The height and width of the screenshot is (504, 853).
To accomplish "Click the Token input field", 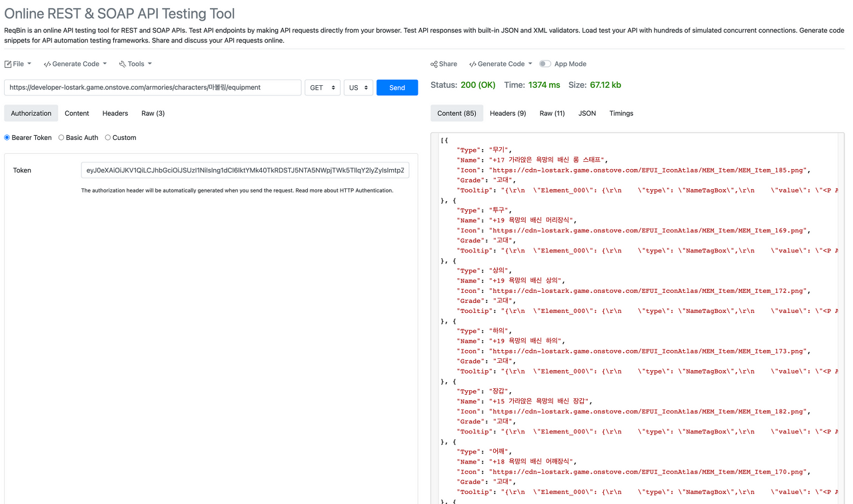I will click(245, 170).
